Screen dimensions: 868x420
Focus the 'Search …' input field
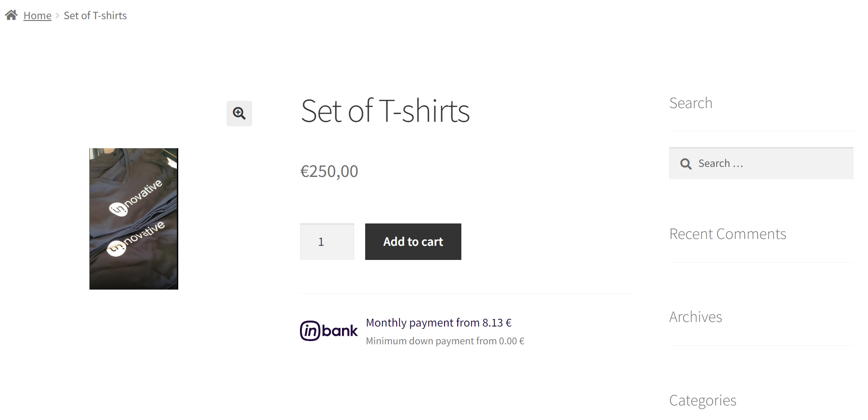coord(770,164)
